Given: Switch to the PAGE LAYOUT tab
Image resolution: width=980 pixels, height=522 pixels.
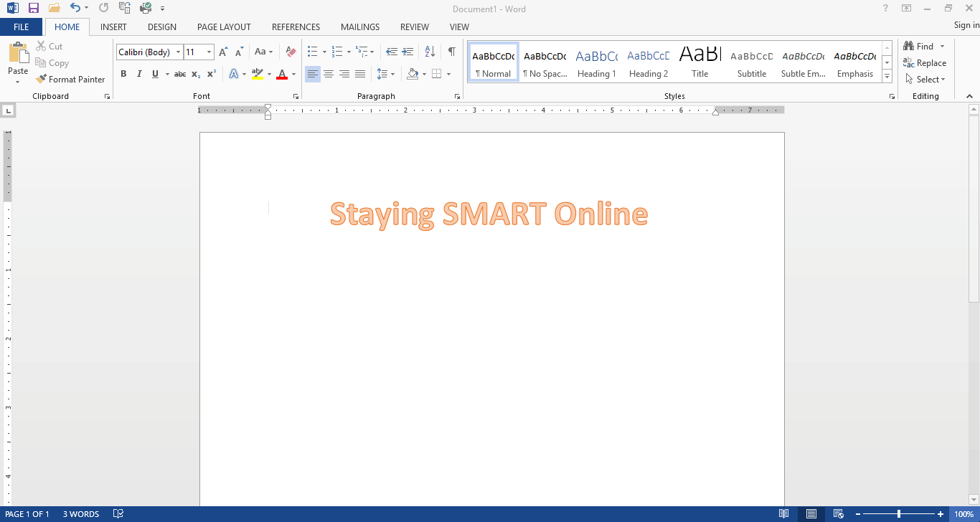Looking at the screenshot, I should tap(224, 27).
